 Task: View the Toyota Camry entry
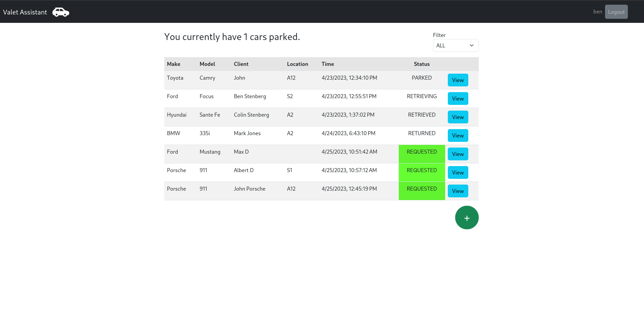pyautogui.click(x=458, y=80)
